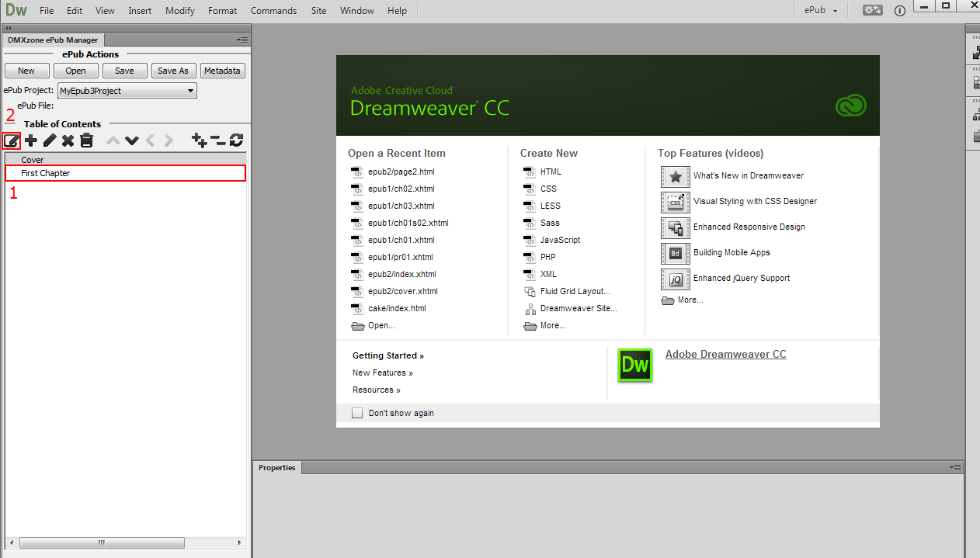Enable the Don't show again checkbox
The height and width of the screenshot is (558, 980).
coord(357,413)
